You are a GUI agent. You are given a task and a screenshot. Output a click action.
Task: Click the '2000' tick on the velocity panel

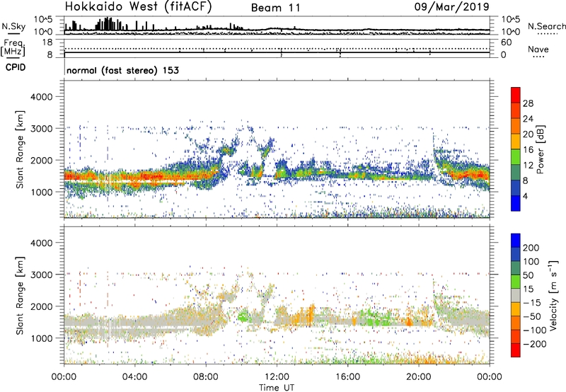[42, 306]
